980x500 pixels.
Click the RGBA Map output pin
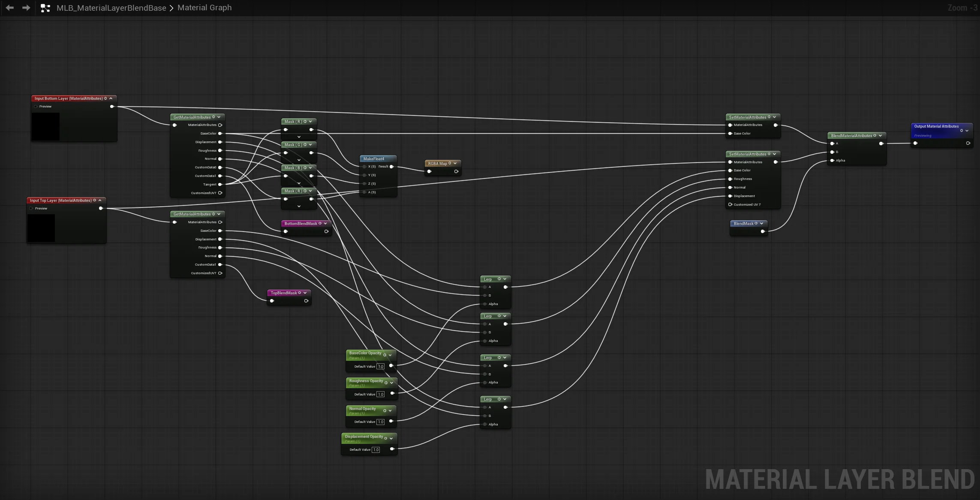pyautogui.click(x=456, y=172)
